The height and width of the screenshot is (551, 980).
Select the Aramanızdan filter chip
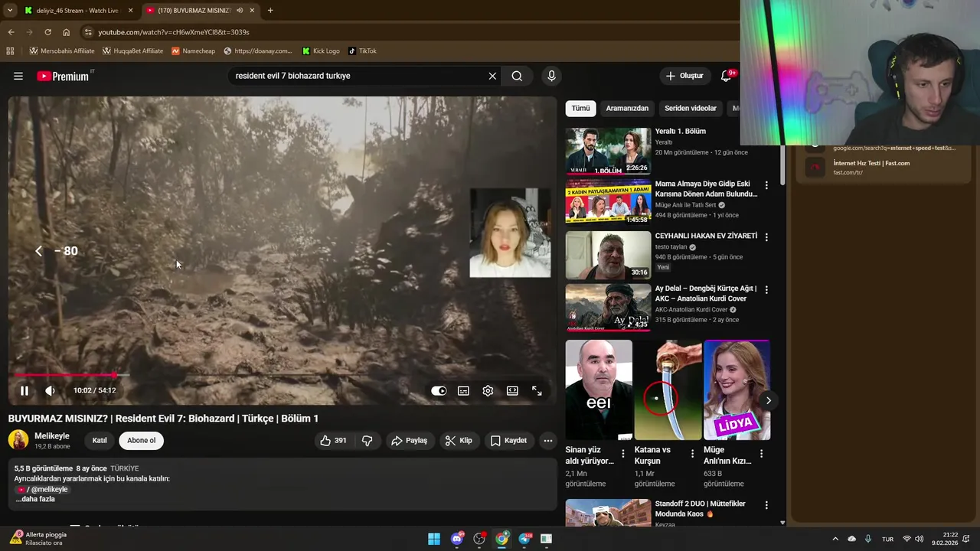[627, 108]
